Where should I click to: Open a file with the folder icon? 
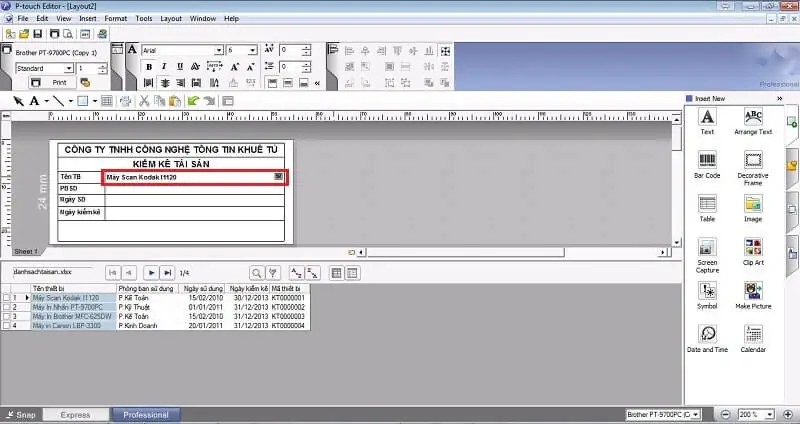pos(24,34)
